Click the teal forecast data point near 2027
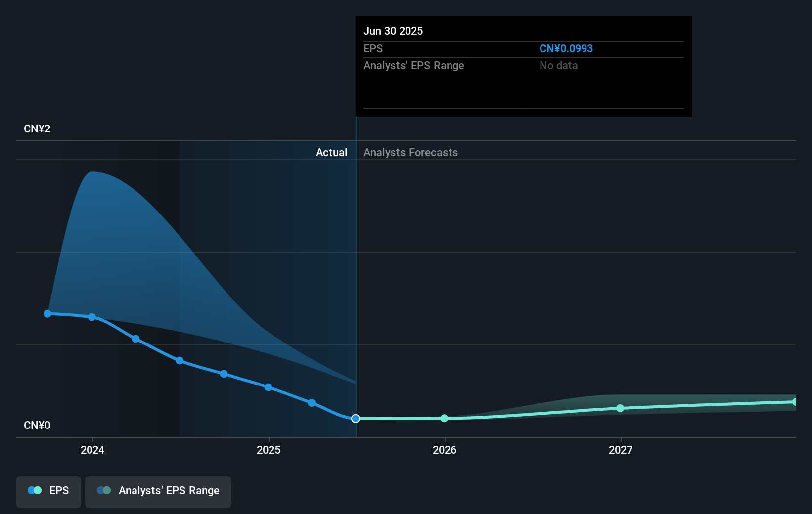This screenshot has height=514, width=812. [x=620, y=408]
